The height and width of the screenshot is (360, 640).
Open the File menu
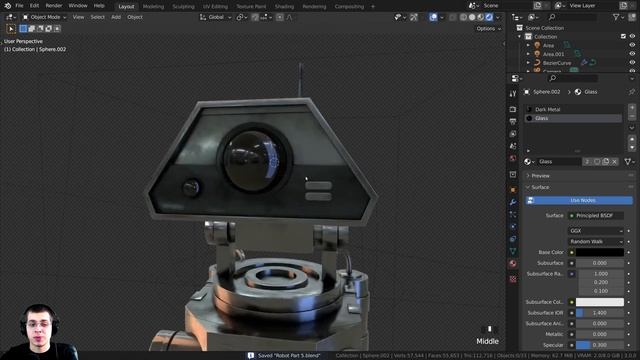[19, 6]
